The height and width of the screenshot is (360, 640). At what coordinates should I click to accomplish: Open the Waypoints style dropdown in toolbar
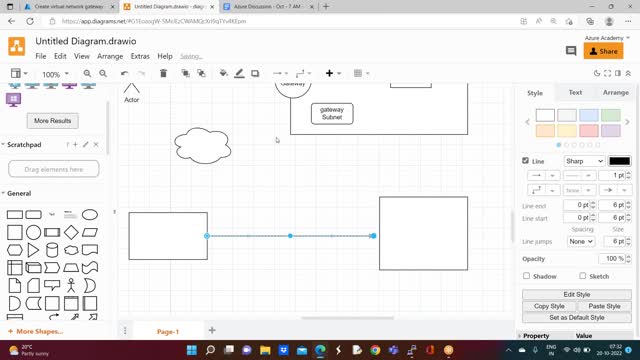click(x=303, y=73)
